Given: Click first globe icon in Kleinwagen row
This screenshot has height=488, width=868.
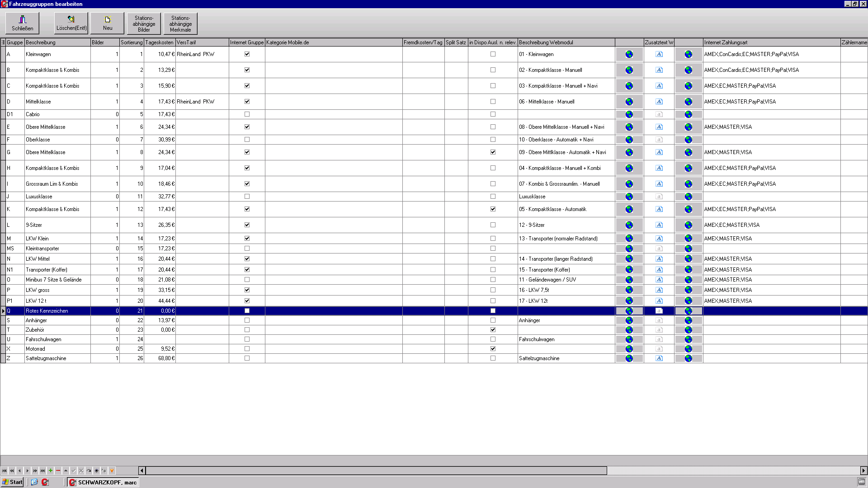Looking at the screenshot, I should 629,54.
